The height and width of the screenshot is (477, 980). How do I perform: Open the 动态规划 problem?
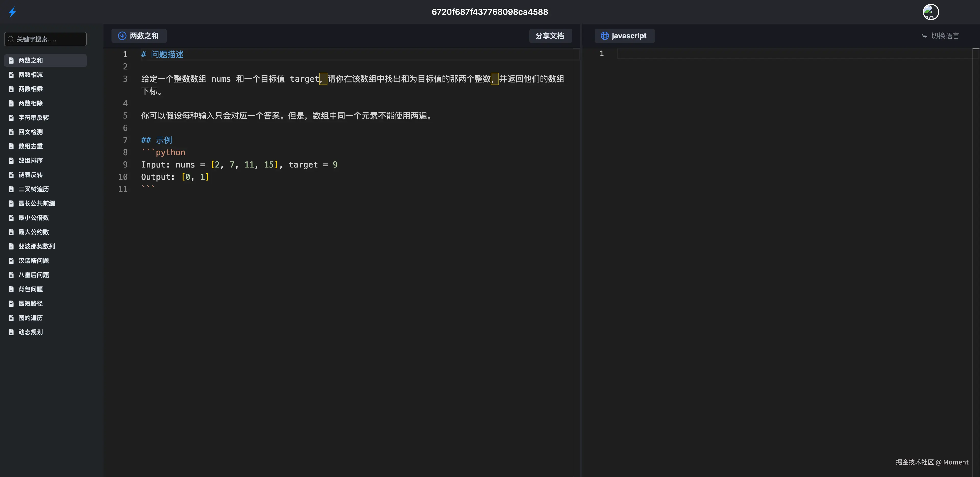(x=45, y=332)
